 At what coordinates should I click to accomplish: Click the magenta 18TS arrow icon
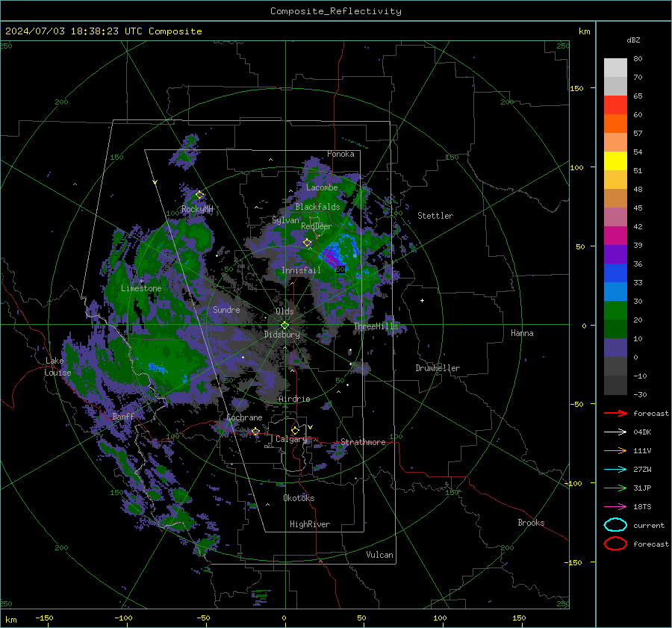[x=615, y=507]
